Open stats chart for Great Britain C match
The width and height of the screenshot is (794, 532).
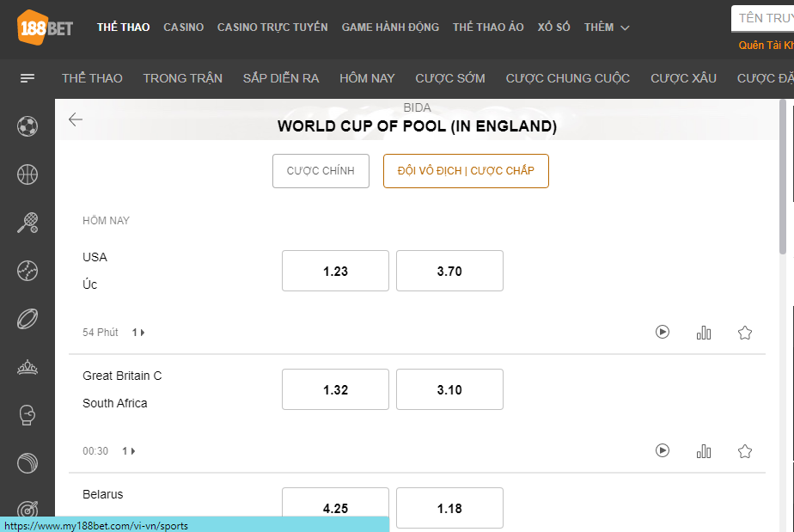tap(704, 450)
